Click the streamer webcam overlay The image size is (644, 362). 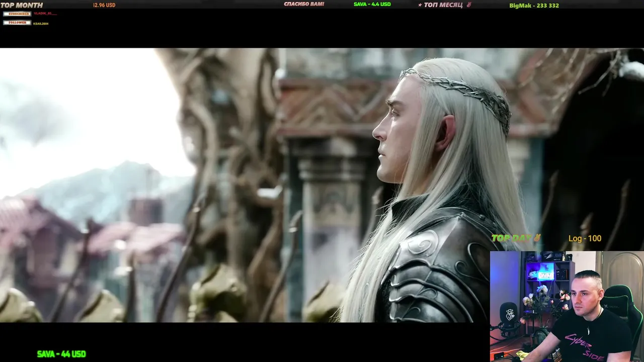[567, 306]
